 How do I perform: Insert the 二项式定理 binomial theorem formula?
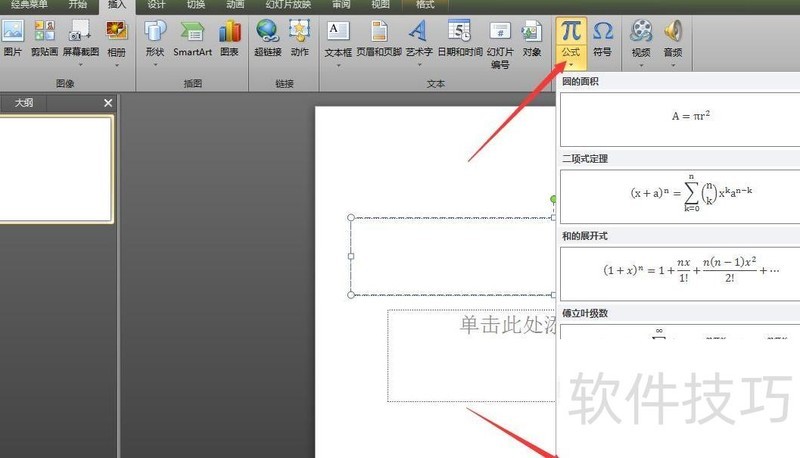(x=680, y=197)
